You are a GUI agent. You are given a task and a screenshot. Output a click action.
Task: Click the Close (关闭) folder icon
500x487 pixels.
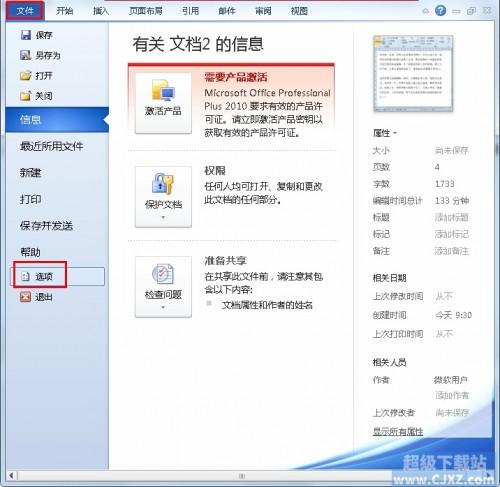[26, 96]
